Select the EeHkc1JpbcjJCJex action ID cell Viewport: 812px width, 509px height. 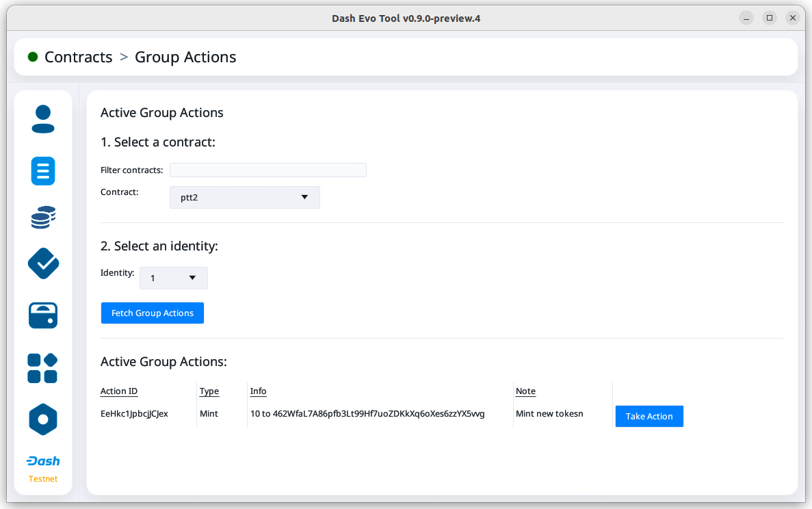134,414
